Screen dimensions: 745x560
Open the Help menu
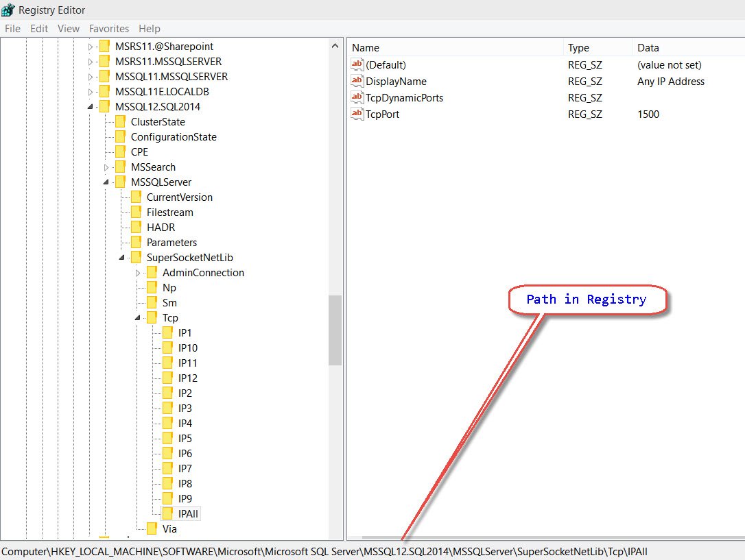(149, 29)
